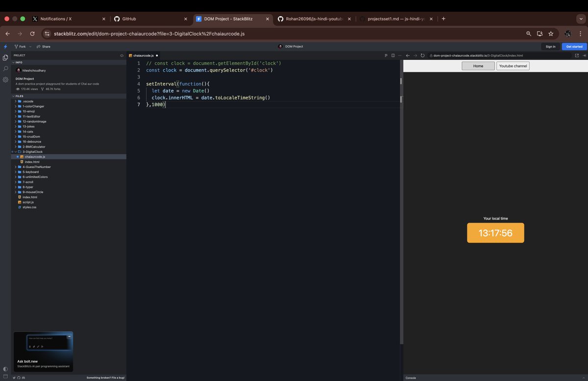Viewport: 588px width, 381px height.
Task: Click the Prettier format 'P' icon
Action: click(386, 55)
